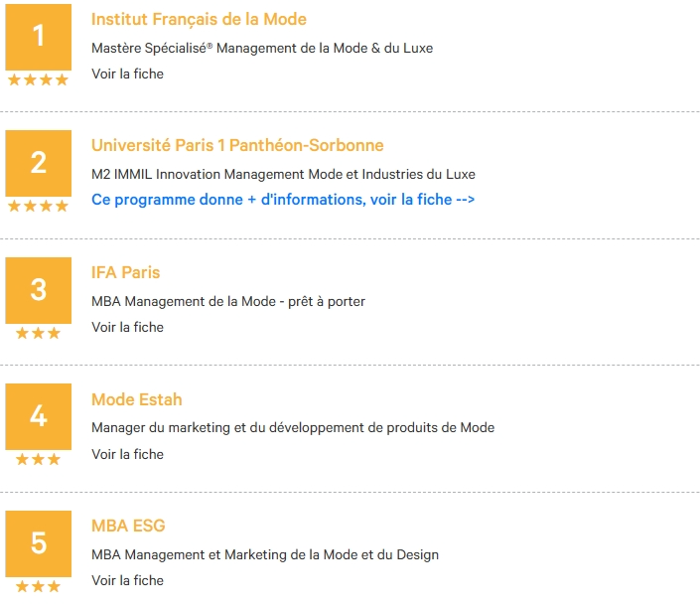
Task: Click 'Ce programme donne + d'informations' blue link
Action: click(283, 200)
